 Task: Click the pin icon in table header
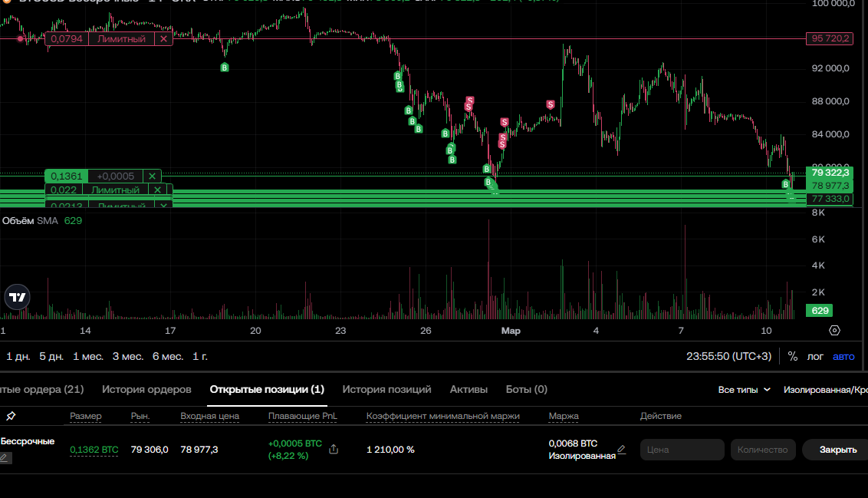[x=11, y=416]
